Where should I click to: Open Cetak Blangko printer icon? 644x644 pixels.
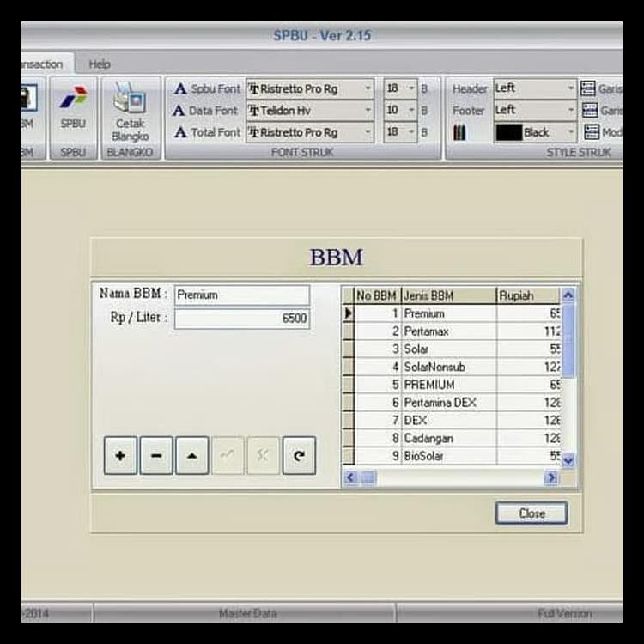pyautogui.click(x=131, y=101)
